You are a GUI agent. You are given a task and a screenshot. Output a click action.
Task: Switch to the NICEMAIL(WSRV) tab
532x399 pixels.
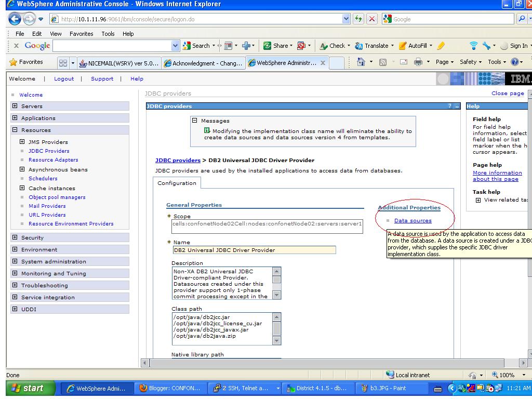119,63
